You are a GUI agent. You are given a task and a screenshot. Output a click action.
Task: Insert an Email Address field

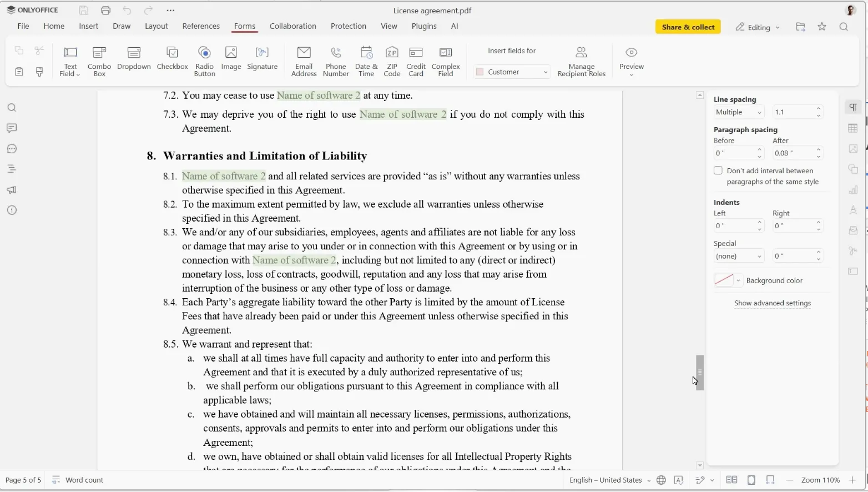(304, 61)
